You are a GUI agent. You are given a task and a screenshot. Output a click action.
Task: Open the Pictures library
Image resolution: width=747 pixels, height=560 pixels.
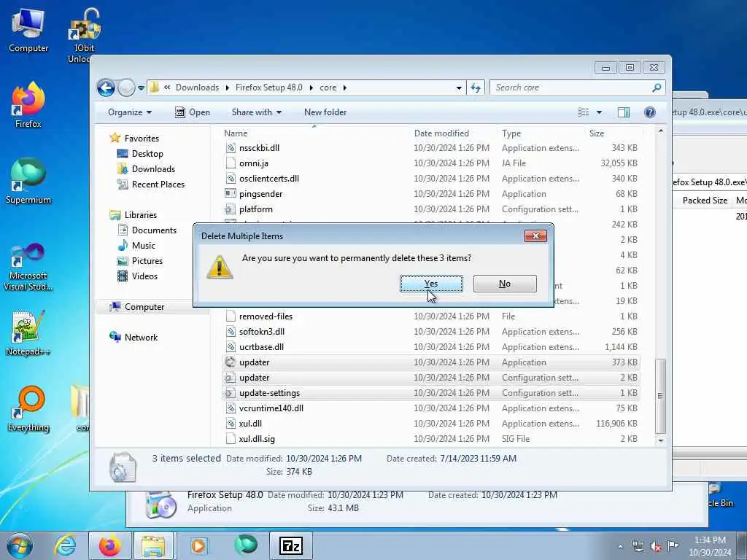click(x=147, y=261)
